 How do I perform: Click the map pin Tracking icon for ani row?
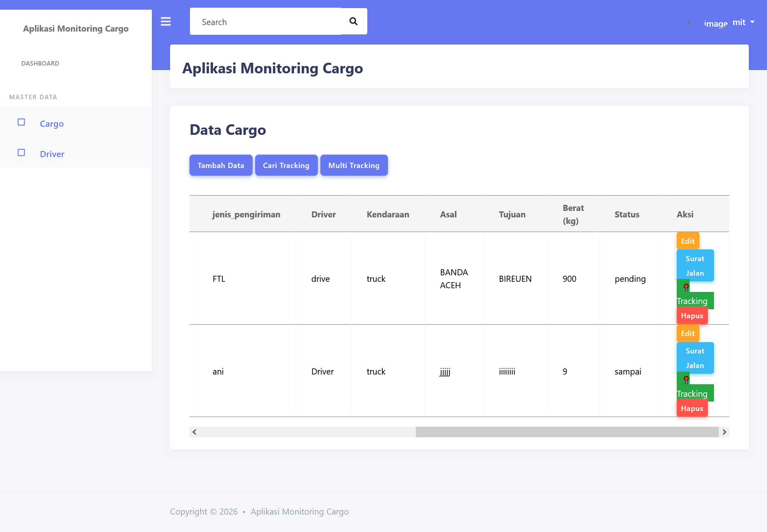coord(686,380)
